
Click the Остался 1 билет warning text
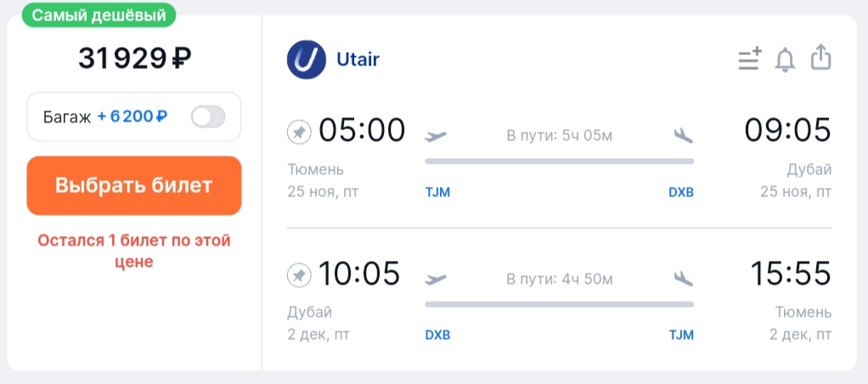coord(134,251)
